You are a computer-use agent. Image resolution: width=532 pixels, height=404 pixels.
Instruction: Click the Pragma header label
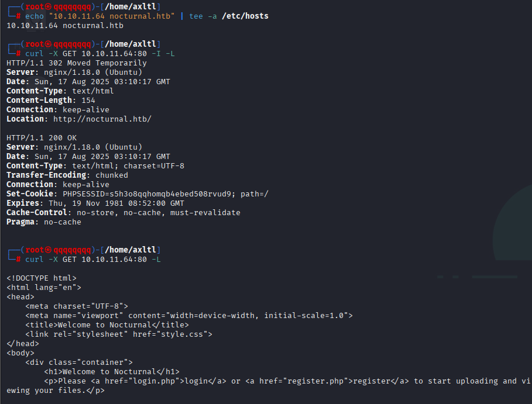click(x=20, y=222)
